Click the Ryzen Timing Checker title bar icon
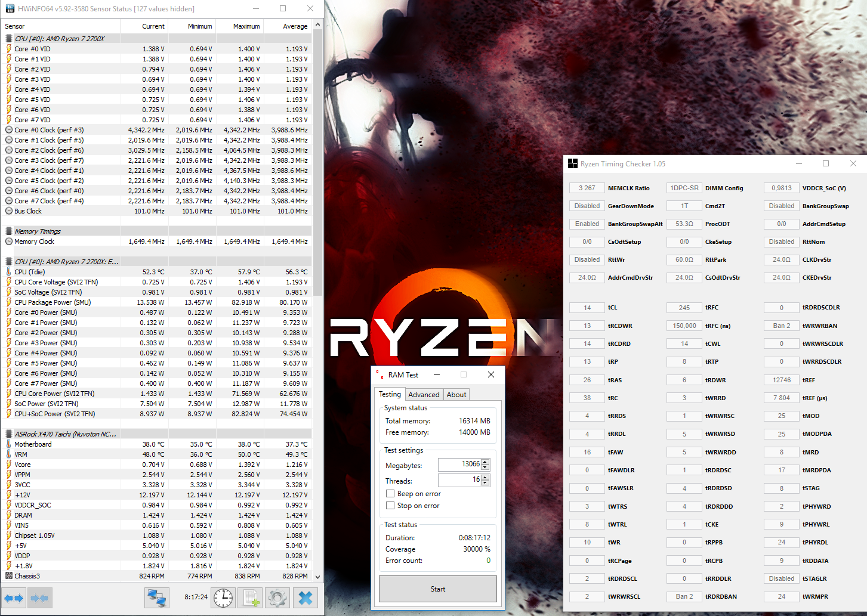Screen dimensions: 867x616 pos(573,163)
